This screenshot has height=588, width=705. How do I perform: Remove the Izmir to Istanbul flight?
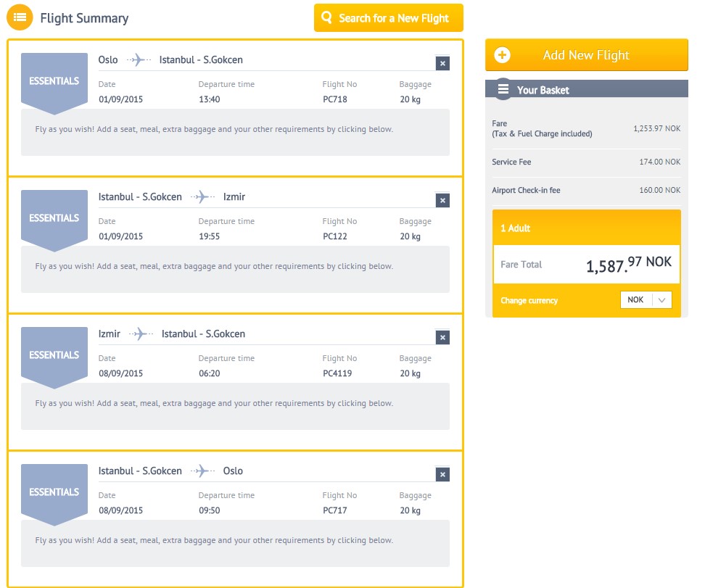pyautogui.click(x=443, y=338)
